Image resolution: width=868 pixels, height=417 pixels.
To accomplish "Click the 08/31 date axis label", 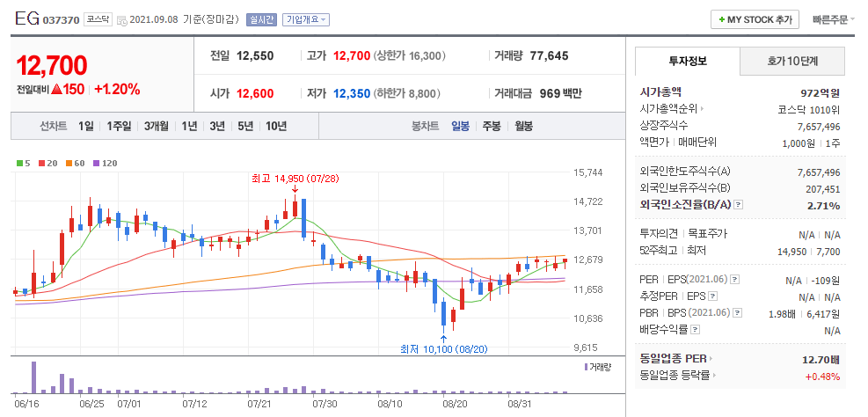I will [519, 404].
